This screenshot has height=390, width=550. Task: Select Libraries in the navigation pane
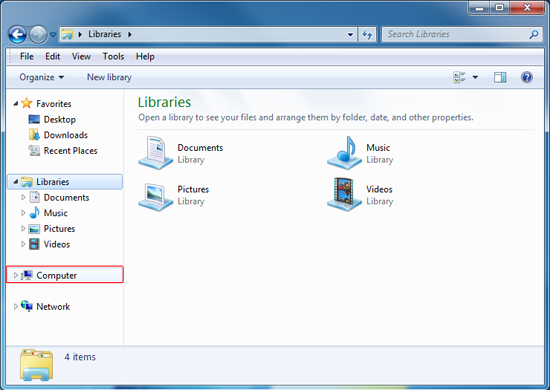coord(53,182)
